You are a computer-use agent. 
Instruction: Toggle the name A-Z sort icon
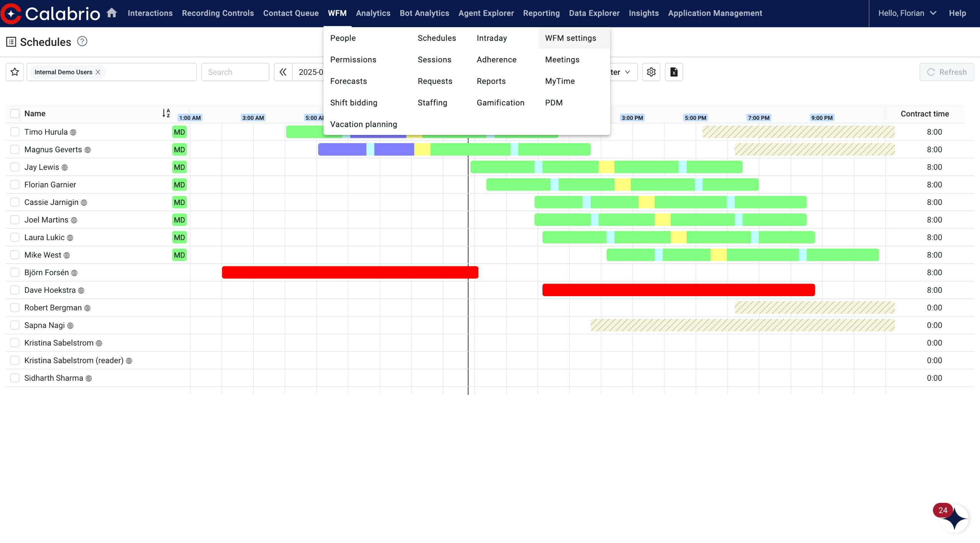coord(166,113)
